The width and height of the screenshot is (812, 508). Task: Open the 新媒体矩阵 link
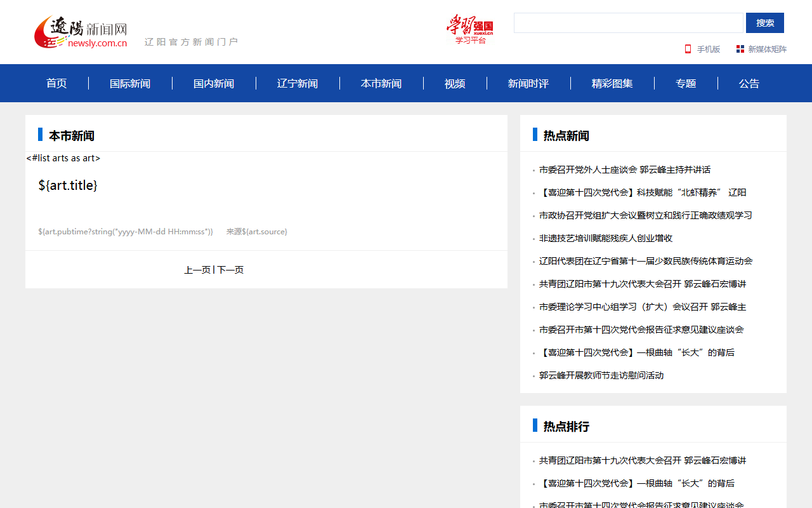767,49
